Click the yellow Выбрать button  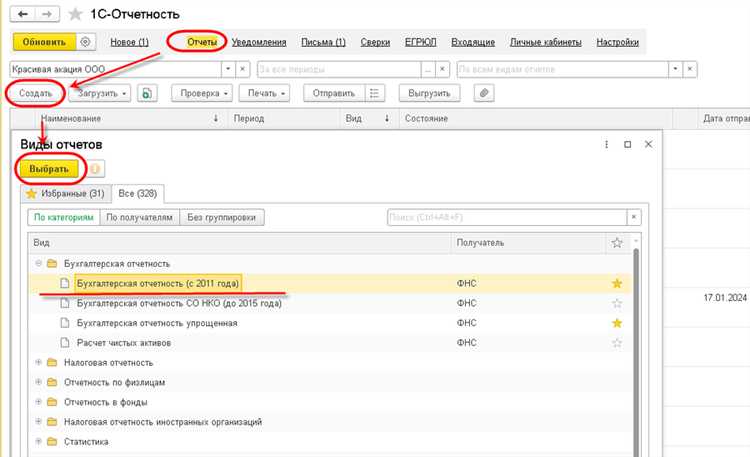tap(49, 169)
